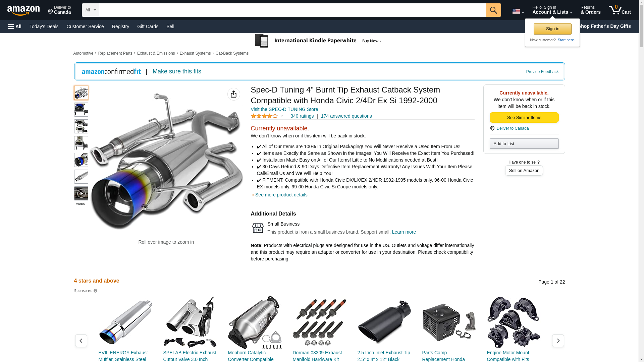This screenshot has height=362, width=644.
Task: Play the product VIDEO thumbnail
Action: pos(81,193)
